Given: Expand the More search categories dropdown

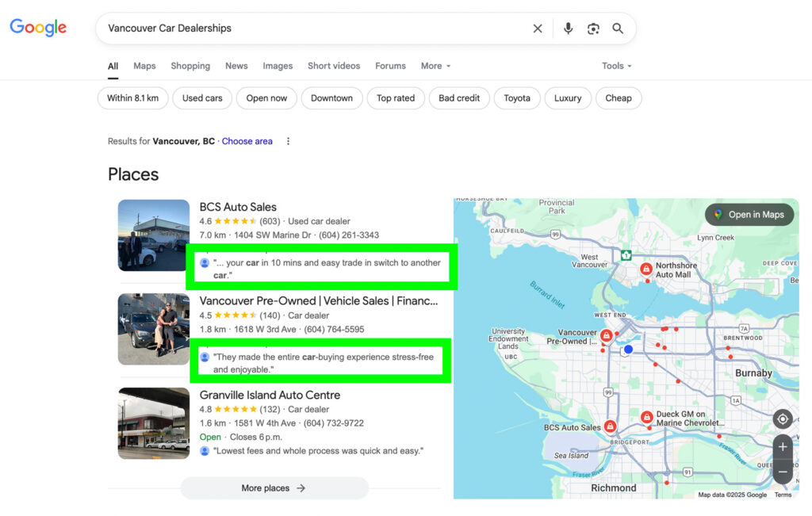Looking at the screenshot, I should 435,67.
